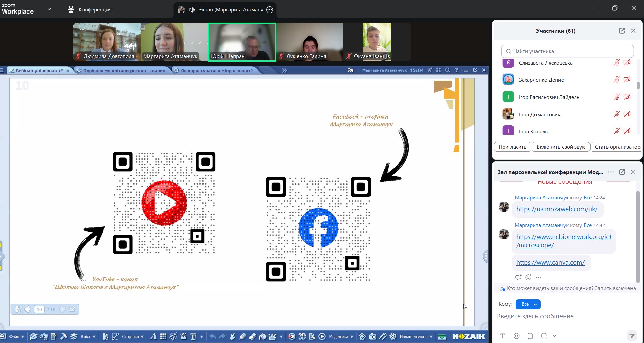This screenshot has height=343, width=644.
Task: Open the Файл menu
Action: click(16, 336)
